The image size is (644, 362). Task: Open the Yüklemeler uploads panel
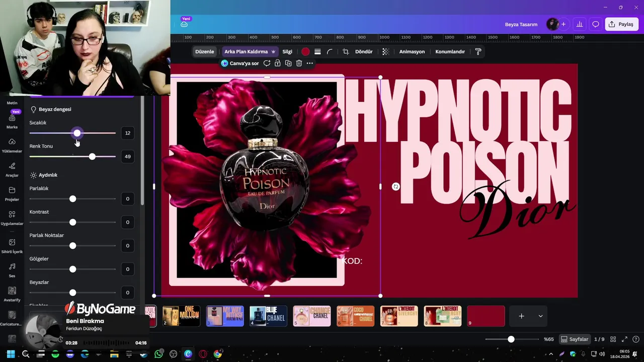12,145
